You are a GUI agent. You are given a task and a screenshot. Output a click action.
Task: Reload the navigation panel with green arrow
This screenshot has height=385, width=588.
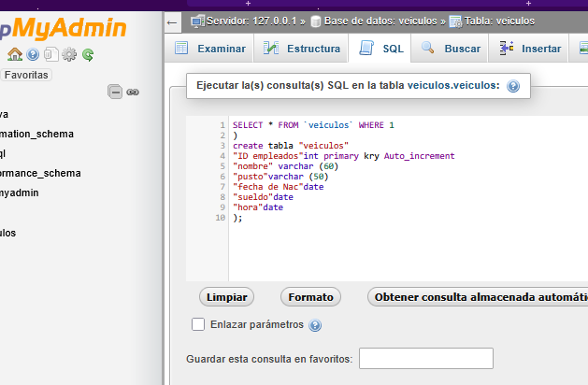[x=87, y=55]
